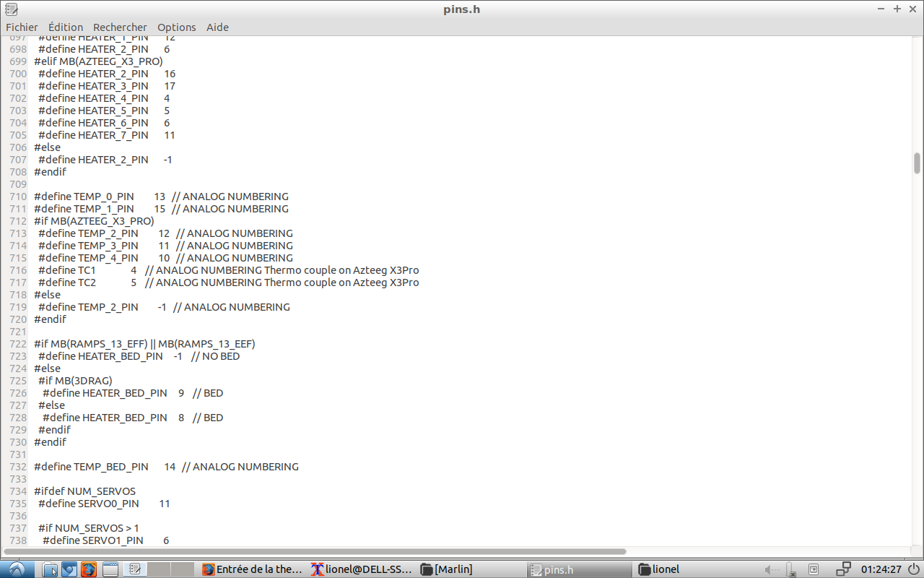
Task: Click line number 710 in the margin
Action: point(18,197)
